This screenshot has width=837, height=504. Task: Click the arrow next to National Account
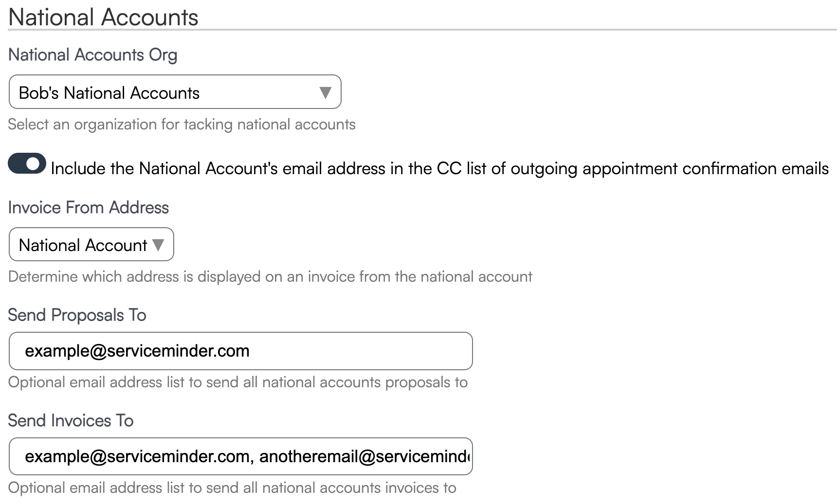[x=158, y=245]
